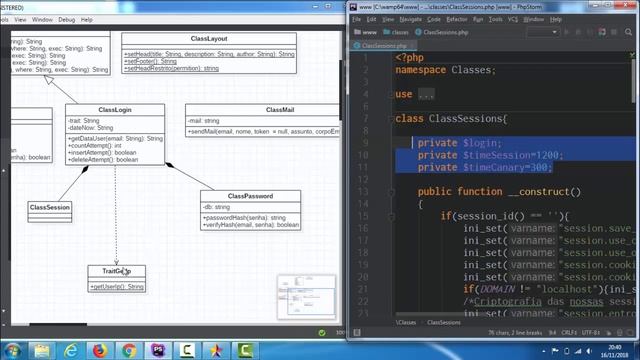This screenshot has height=360, width=640.
Task: Open the File menu in PhpStorm
Action: click(x=356, y=19)
